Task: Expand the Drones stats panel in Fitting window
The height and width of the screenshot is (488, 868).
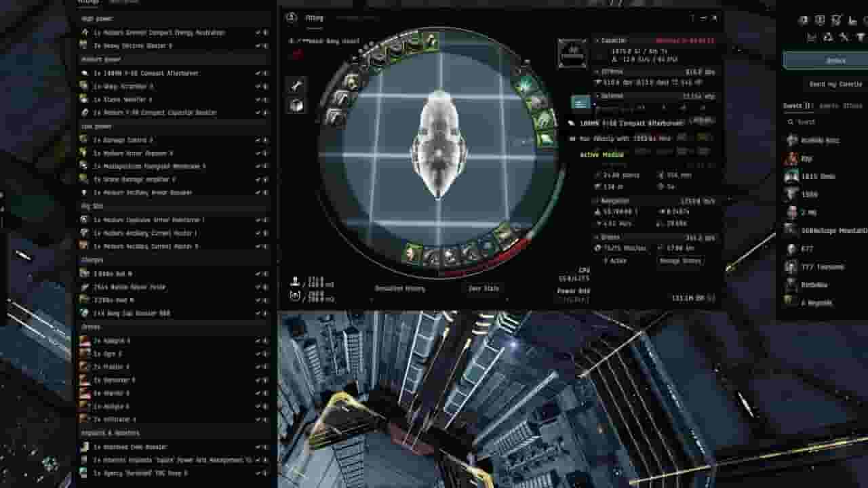Action: coord(654,238)
